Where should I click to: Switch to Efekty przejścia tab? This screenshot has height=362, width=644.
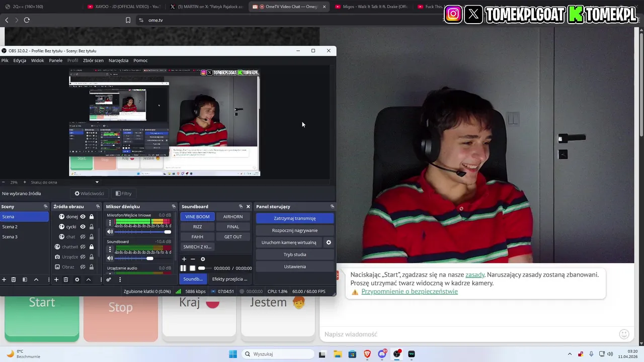click(229, 279)
